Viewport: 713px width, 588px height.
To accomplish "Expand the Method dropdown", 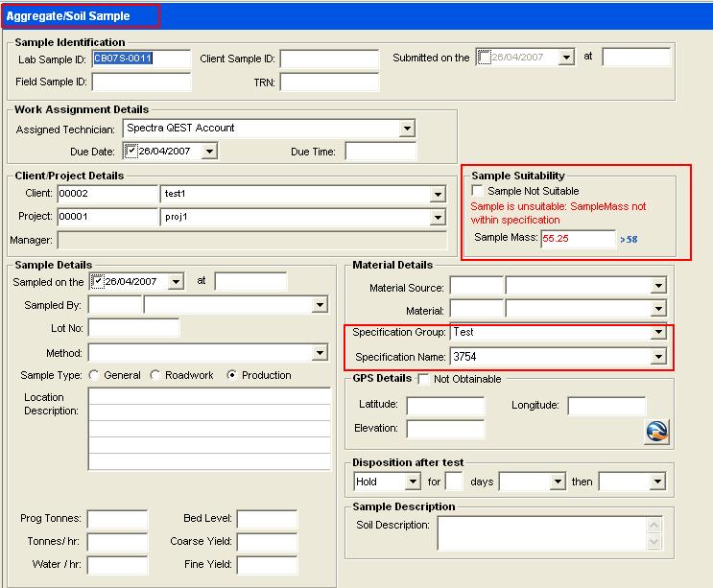I will pos(321,353).
